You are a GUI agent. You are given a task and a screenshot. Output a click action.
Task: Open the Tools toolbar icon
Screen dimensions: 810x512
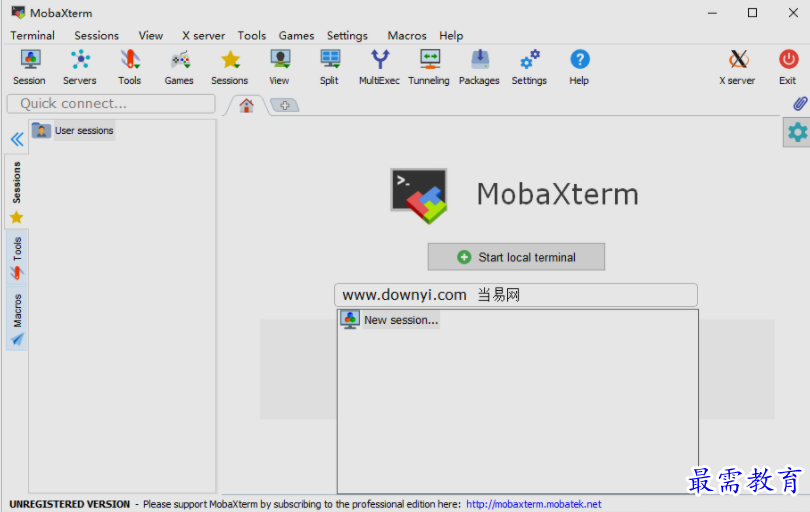pyautogui.click(x=129, y=67)
